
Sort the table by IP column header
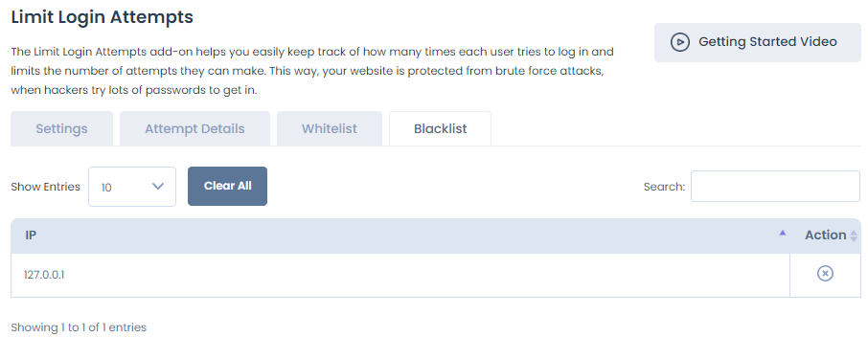tap(400, 236)
